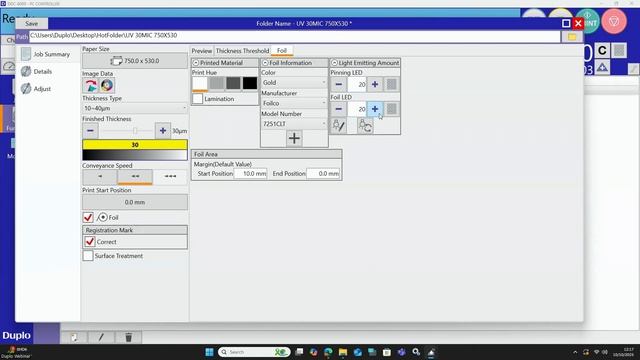This screenshot has width=640, height=360.
Task: Toggle the Correct registration mark checkbox
Action: (90, 242)
